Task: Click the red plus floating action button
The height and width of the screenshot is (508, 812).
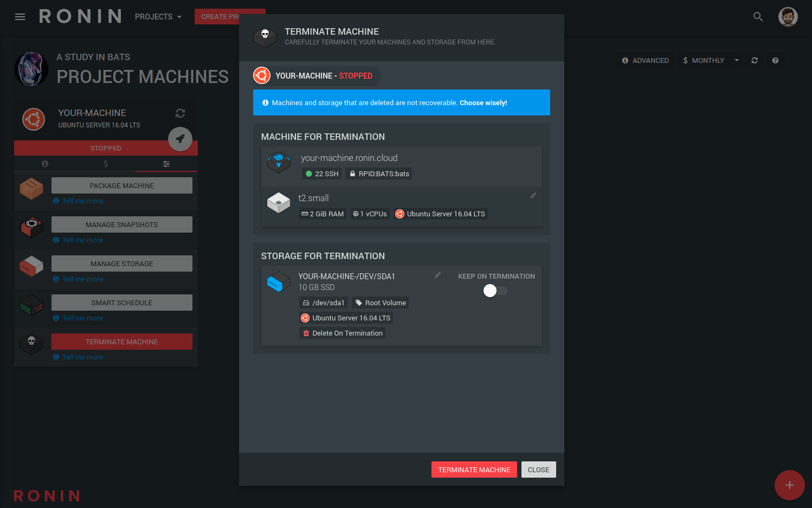Action: click(789, 485)
